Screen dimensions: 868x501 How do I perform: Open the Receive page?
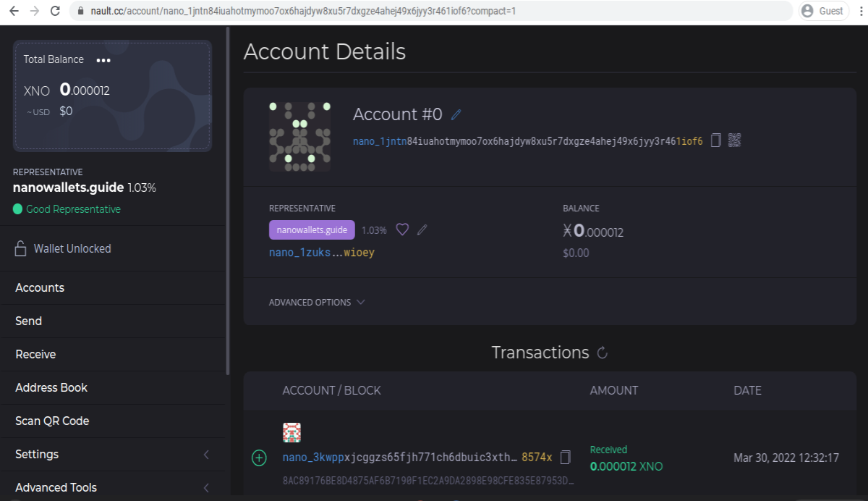[x=113, y=355]
